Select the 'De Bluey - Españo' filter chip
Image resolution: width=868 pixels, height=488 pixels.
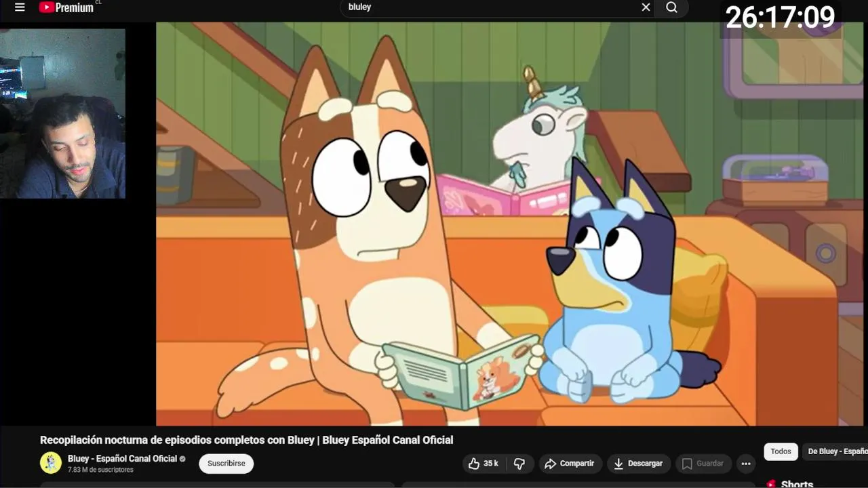point(837,451)
